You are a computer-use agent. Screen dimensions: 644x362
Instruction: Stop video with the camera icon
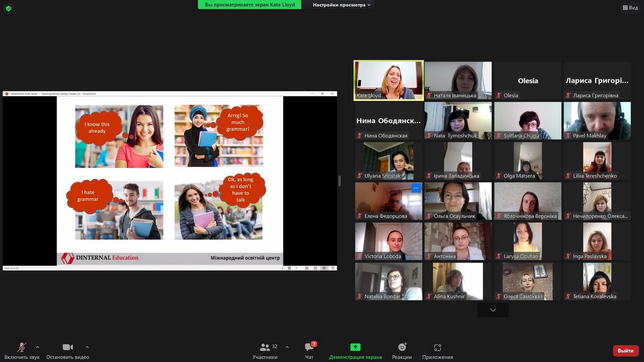click(x=68, y=348)
